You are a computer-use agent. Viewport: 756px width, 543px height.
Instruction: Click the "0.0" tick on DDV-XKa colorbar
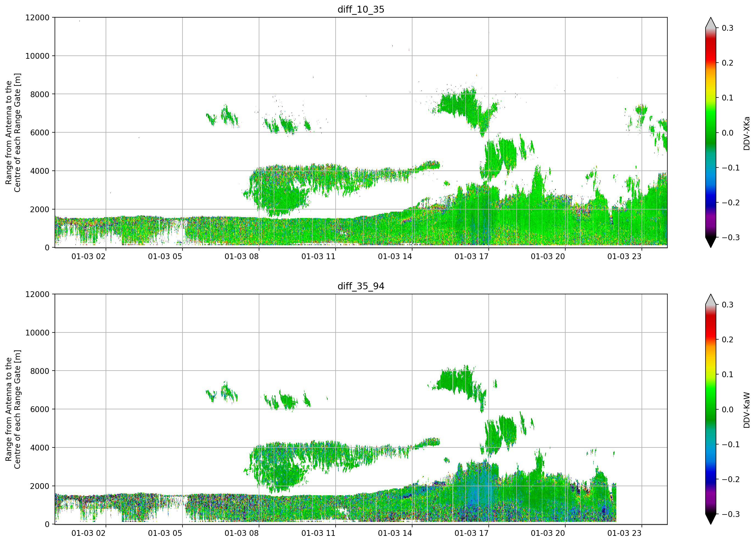[x=727, y=133]
